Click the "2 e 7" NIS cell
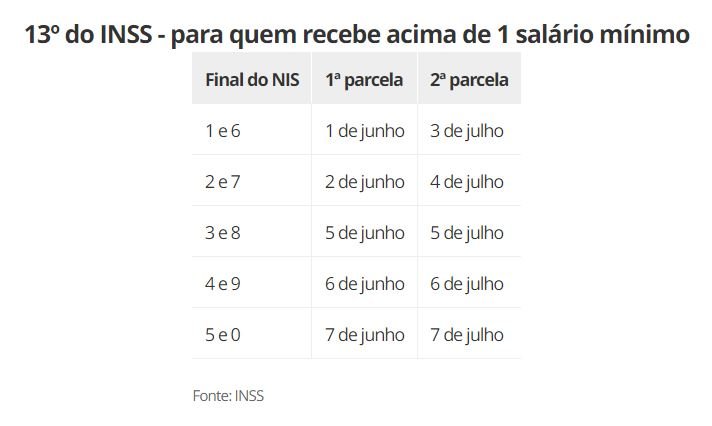712x426 pixels. pyautogui.click(x=223, y=182)
